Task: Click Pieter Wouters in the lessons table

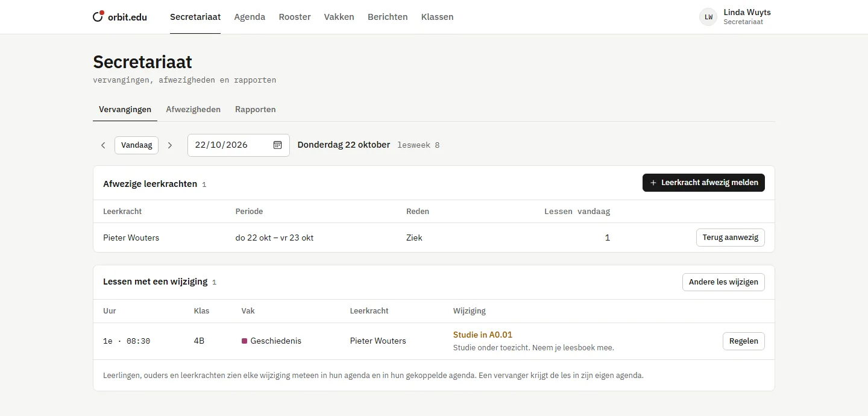Action: coord(378,341)
